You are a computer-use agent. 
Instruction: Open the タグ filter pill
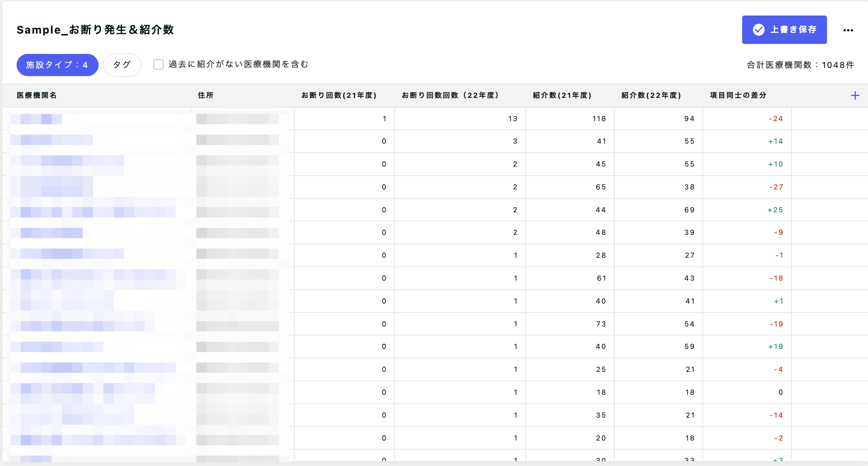122,65
